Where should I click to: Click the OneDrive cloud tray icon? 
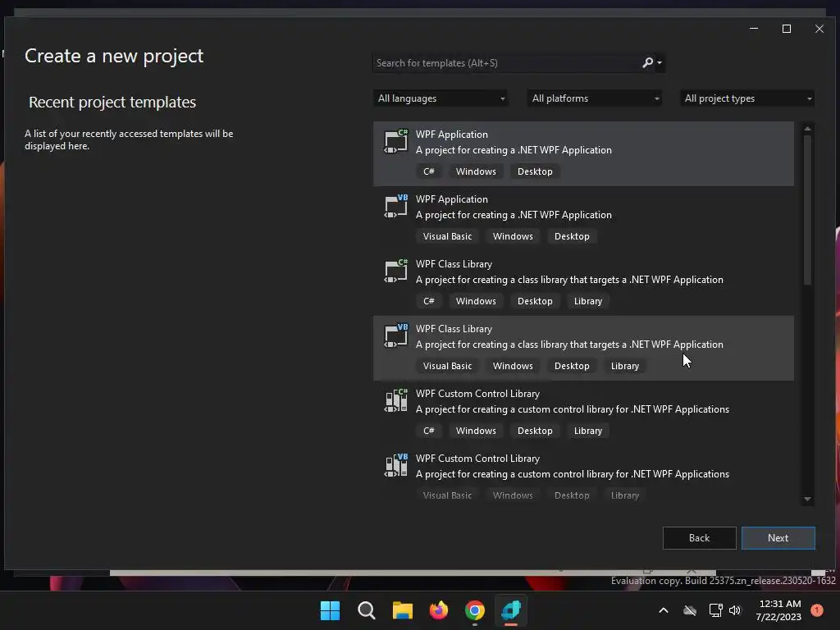point(690,610)
